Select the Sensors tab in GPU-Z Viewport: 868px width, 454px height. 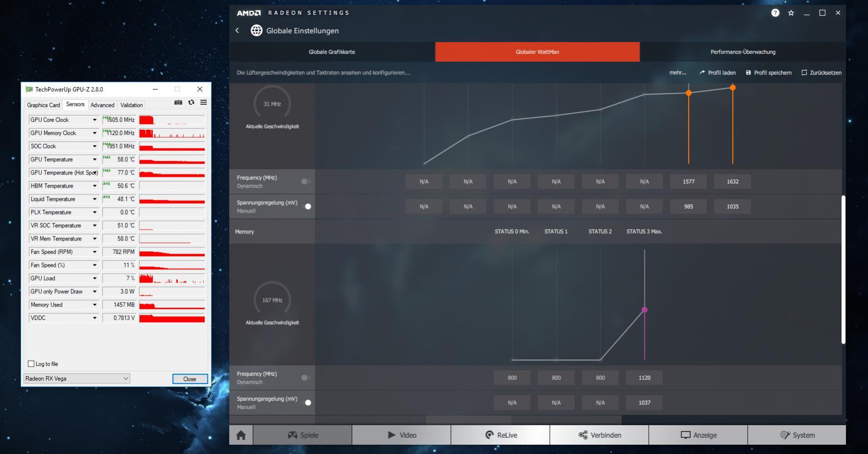(x=75, y=104)
